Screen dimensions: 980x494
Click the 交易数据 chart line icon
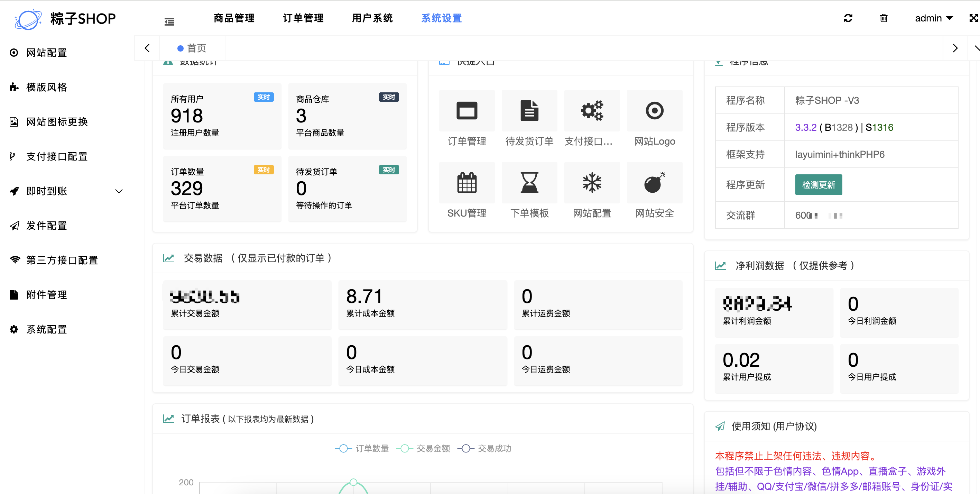pyautogui.click(x=168, y=258)
